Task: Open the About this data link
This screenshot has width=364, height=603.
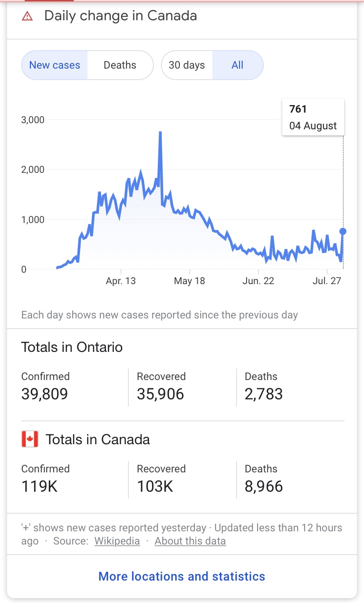Action: 190,541
